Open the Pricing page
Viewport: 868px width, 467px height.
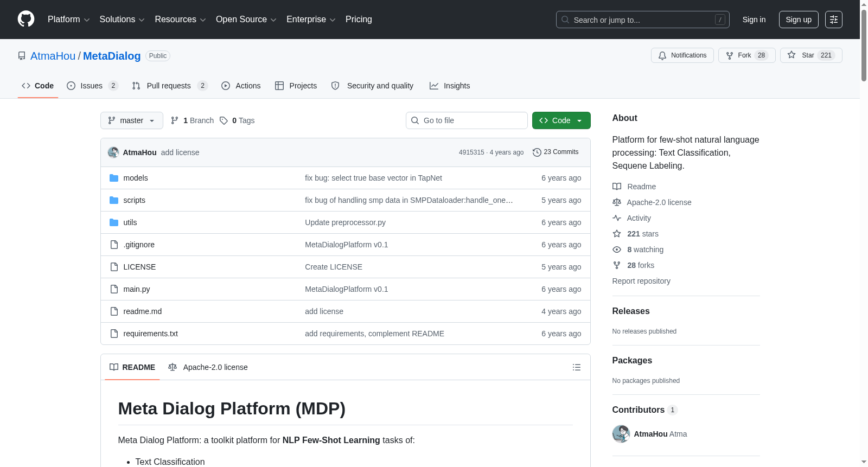[359, 20]
